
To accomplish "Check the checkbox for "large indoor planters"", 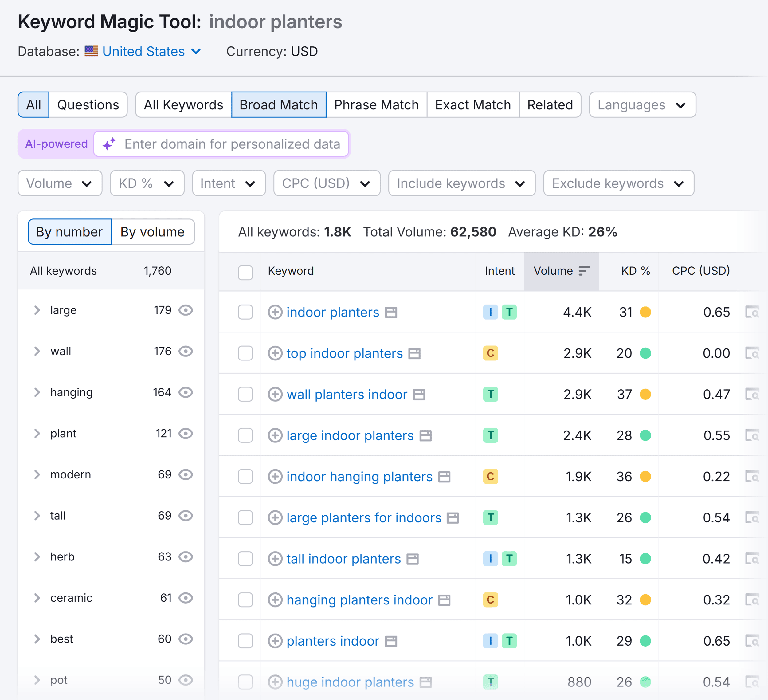I will click(x=245, y=435).
